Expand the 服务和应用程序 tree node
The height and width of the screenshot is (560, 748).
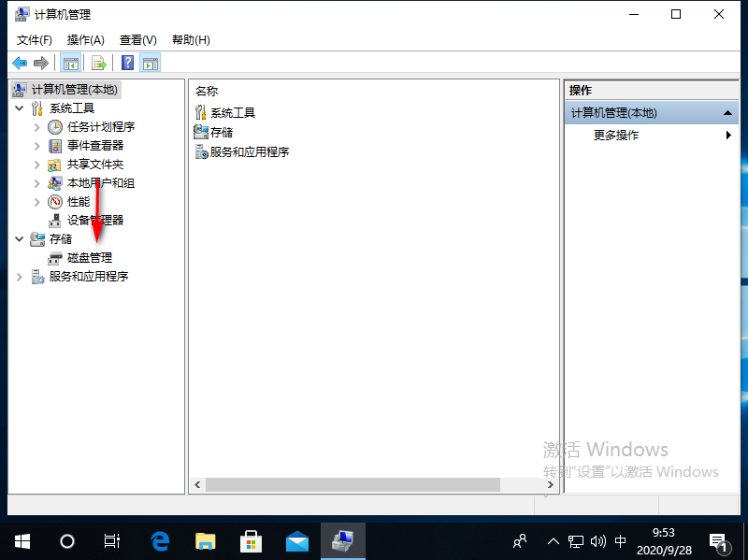20,276
